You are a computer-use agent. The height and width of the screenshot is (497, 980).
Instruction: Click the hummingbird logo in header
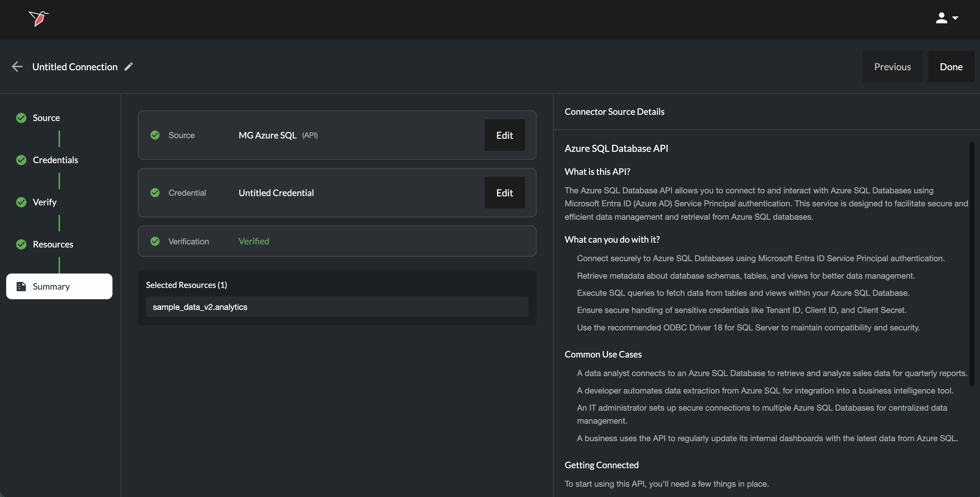(x=38, y=18)
